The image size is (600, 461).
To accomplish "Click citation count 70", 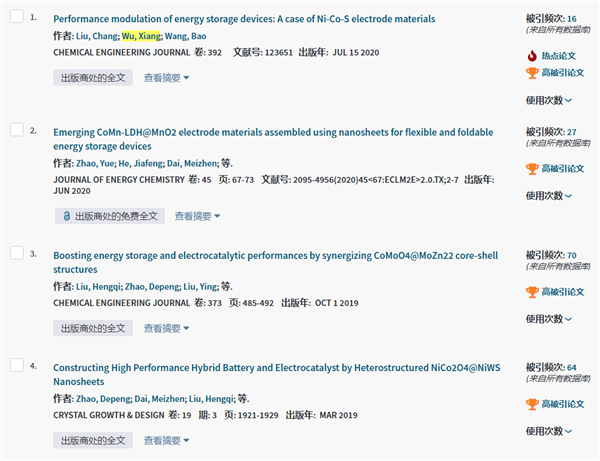I will click(x=571, y=255).
